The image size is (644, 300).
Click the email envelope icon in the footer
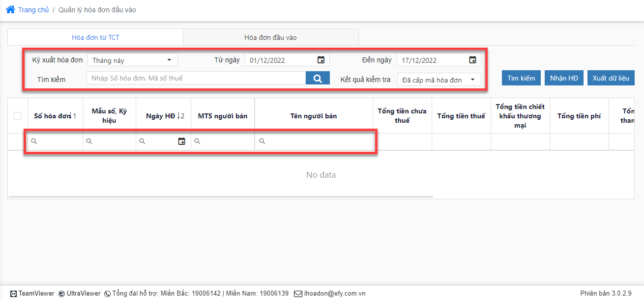pos(298,294)
